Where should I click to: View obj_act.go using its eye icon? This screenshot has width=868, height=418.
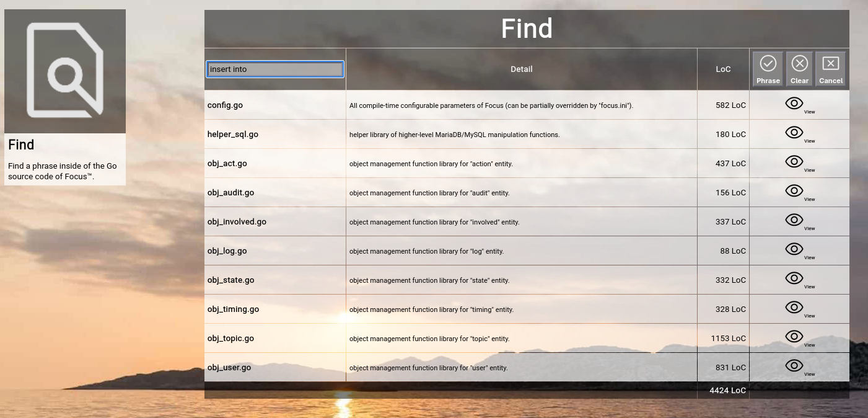click(794, 162)
